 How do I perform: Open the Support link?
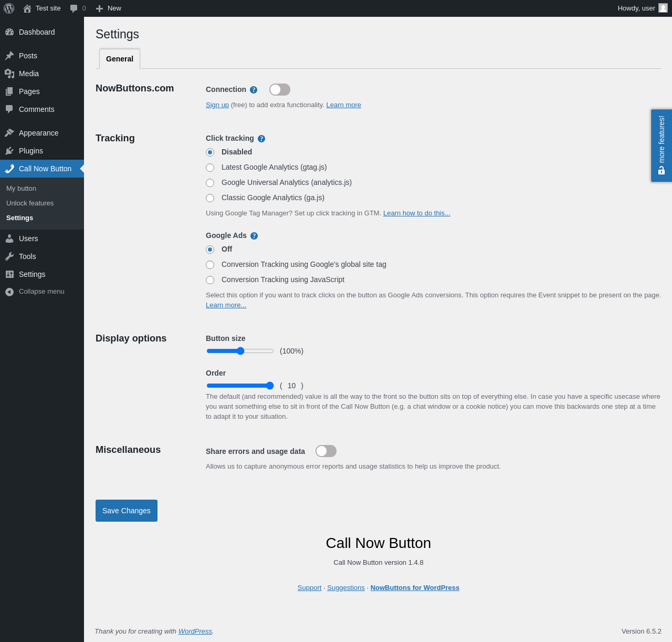point(309,588)
